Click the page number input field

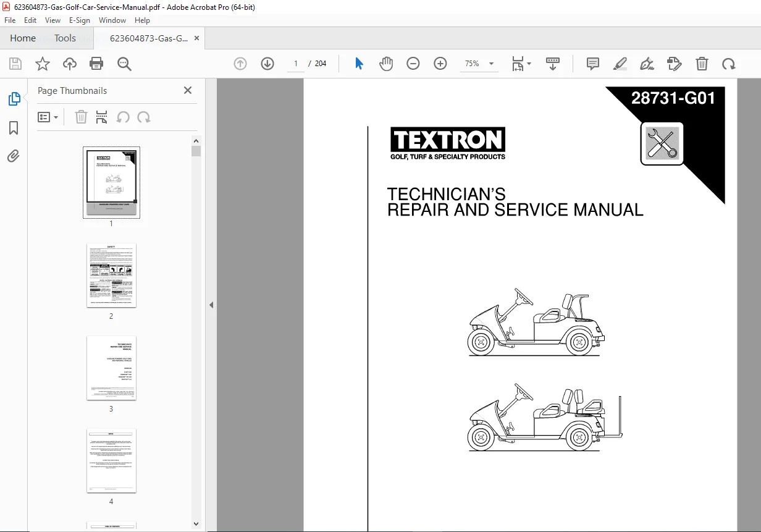(296, 64)
